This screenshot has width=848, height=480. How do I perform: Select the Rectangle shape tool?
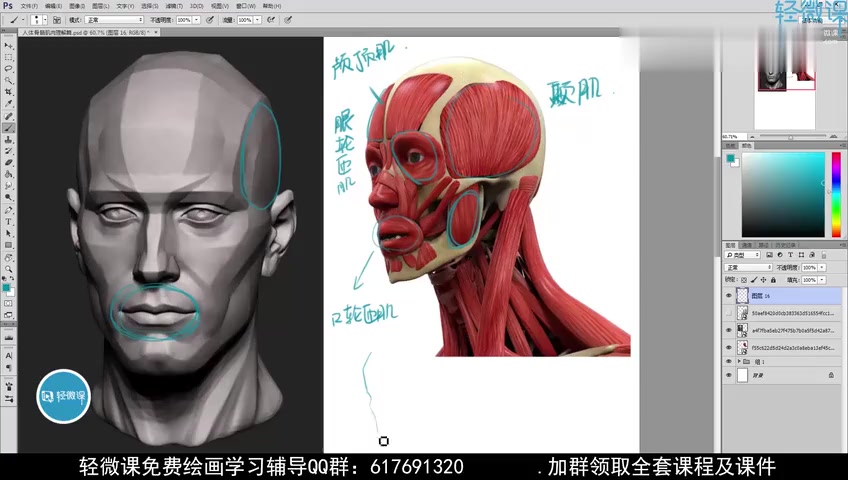click(8, 245)
